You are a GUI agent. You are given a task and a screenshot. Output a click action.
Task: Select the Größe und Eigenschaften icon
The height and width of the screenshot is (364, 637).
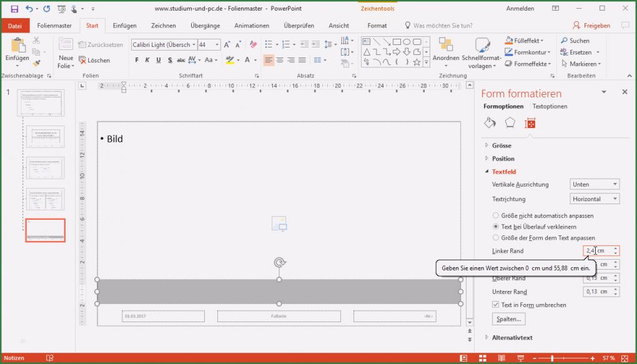pos(530,123)
